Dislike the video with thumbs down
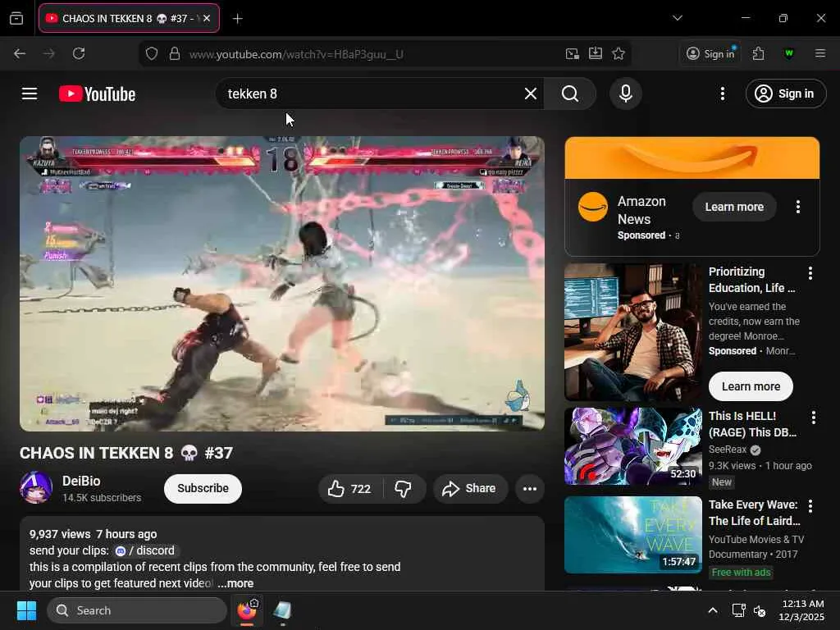 (x=404, y=489)
